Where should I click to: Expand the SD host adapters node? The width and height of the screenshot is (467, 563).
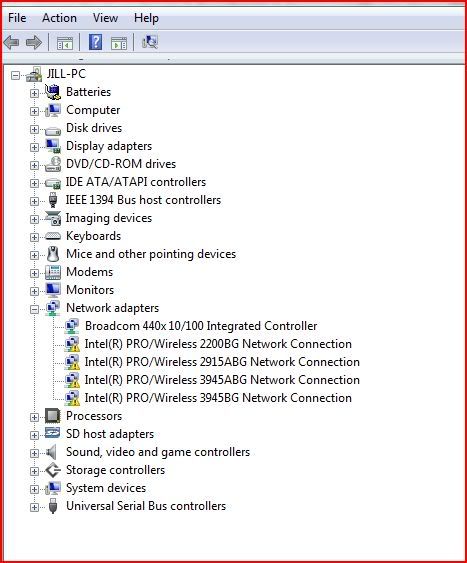pos(34,435)
